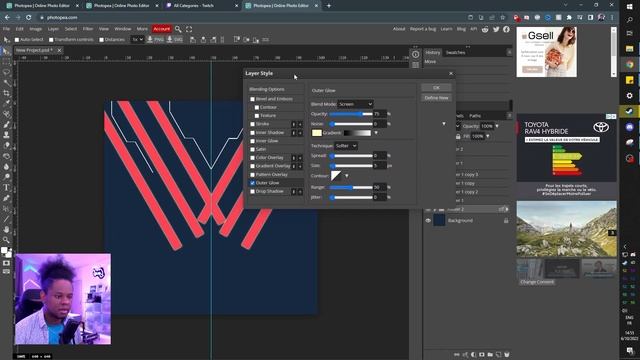The image size is (640, 360).
Task: Toggle fullscreen mode icon in menu bar
Action: (x=189, y=29)
